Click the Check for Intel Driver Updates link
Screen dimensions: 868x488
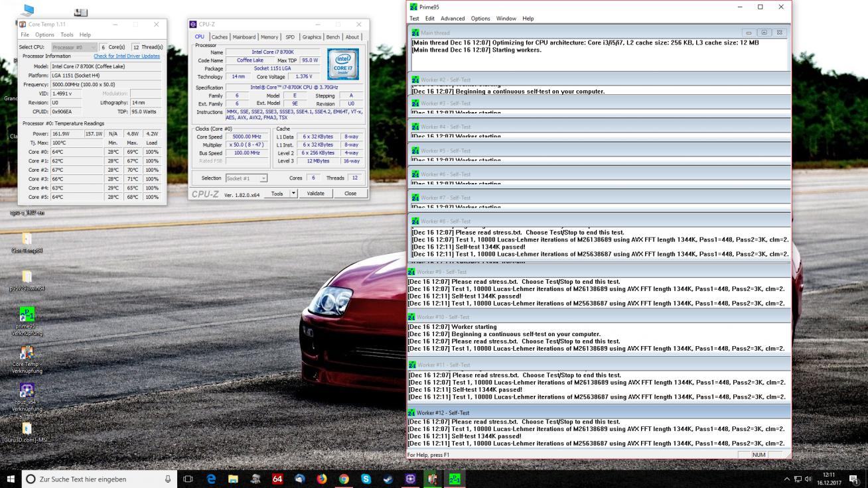coord(126,56)
